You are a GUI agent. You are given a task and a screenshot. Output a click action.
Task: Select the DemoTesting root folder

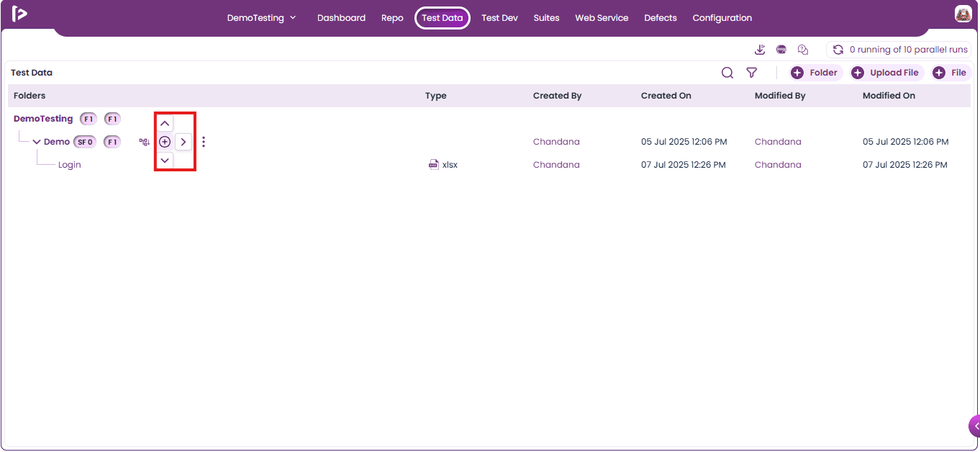[43, 119]
